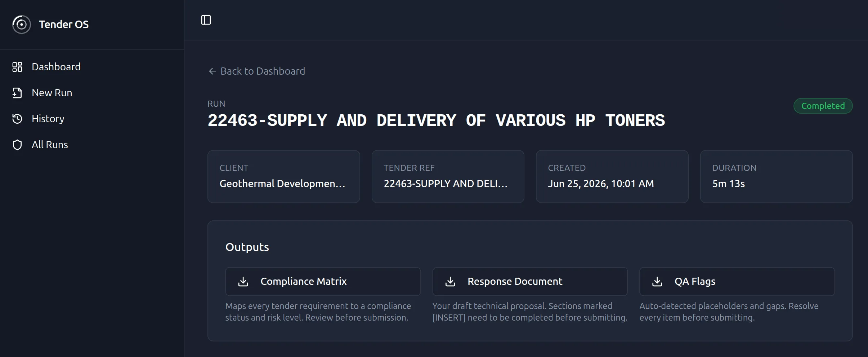
Task: Click the Geothermal Developmen... client value
Action: (x=282, y=184)
